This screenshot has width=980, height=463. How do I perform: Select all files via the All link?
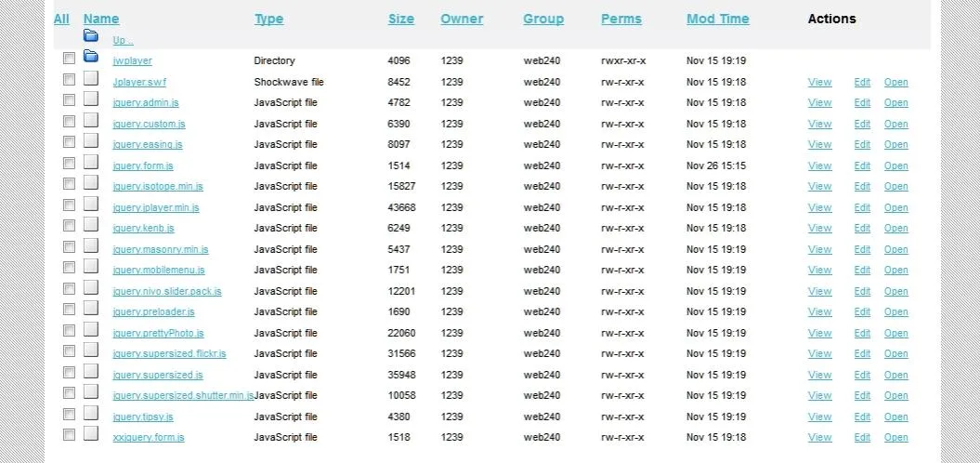(x=61, y=19)
